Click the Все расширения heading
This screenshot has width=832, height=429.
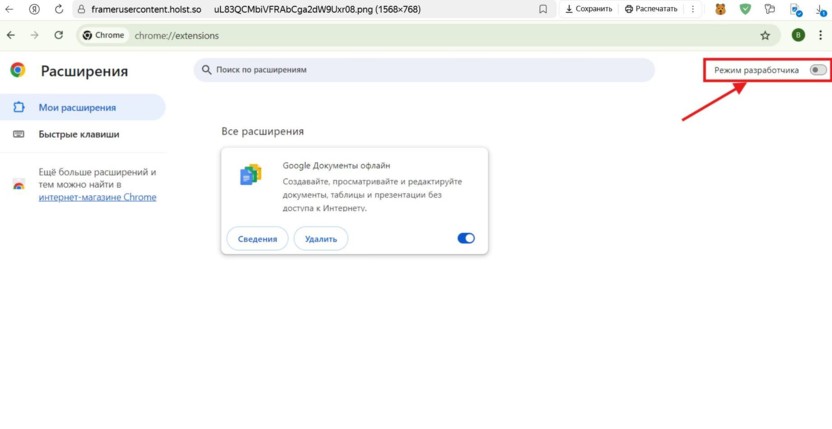pos(263,131)
